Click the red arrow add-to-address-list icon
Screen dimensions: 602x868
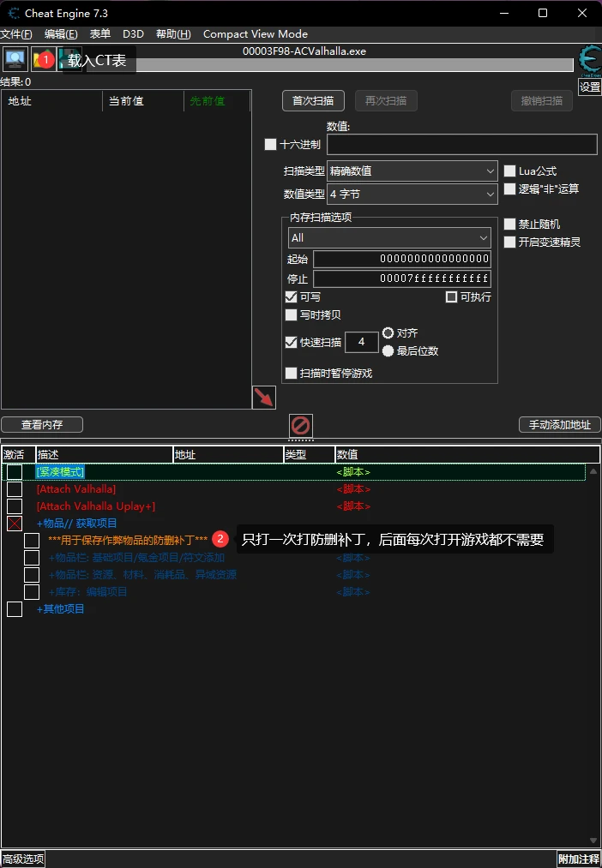[264, 398]
